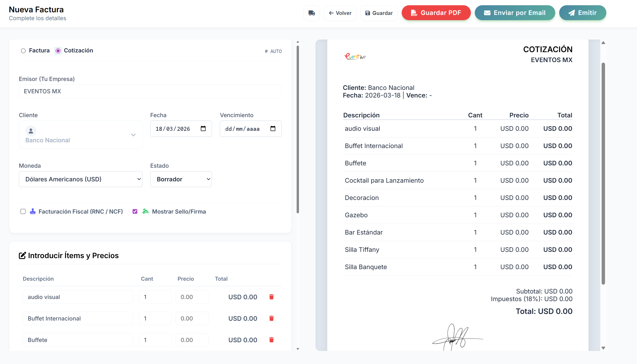Screen dimensions: 637x364
Task: Remove the Buffet Internacional item
Action: pyautogui.click(x=271, y=318)
